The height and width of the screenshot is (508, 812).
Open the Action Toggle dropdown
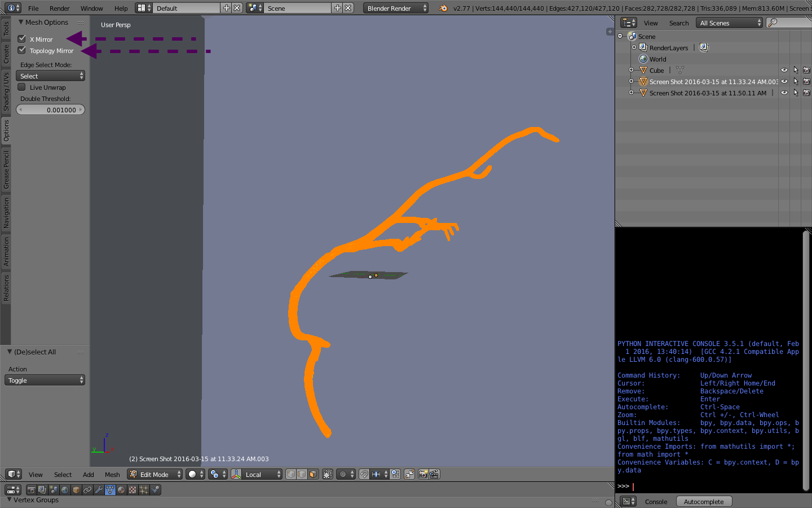click(45, 380)
